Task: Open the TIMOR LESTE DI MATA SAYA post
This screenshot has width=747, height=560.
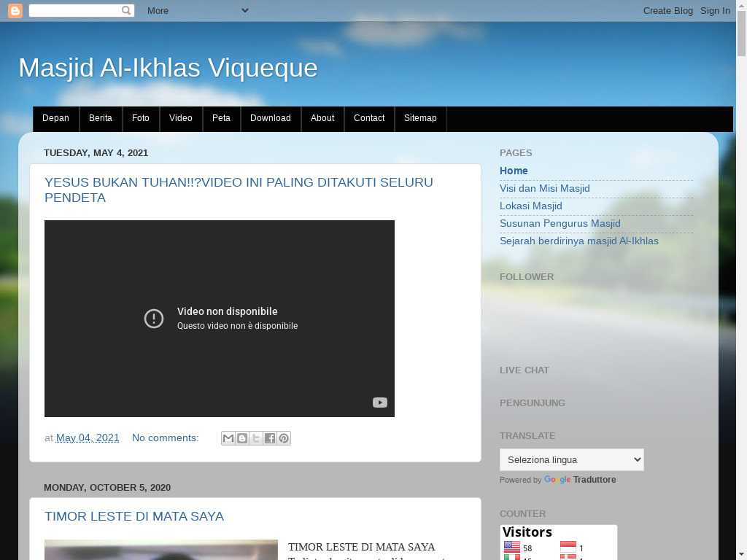Action: 134,516
